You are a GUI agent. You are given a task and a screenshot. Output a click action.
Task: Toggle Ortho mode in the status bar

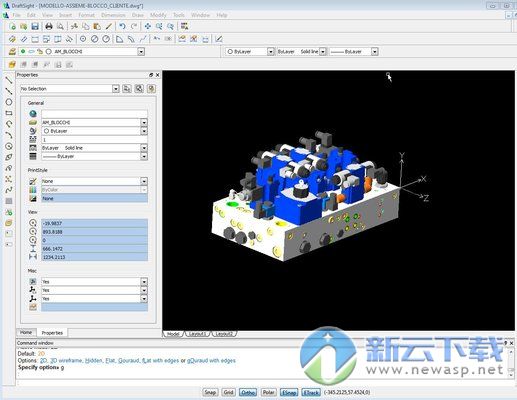(x=248, y=392)
